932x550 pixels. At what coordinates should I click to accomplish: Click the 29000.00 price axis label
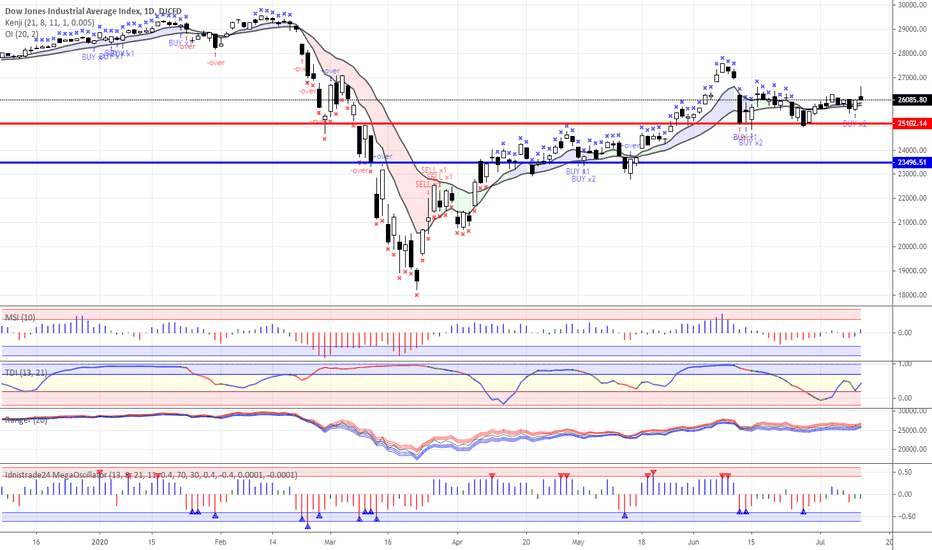click(x=912, y=29)
